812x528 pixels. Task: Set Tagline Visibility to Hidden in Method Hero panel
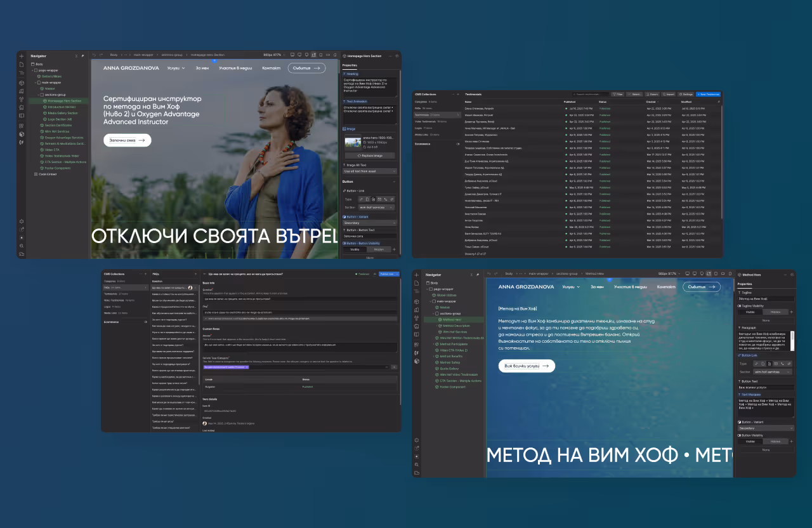click(775, 312)
